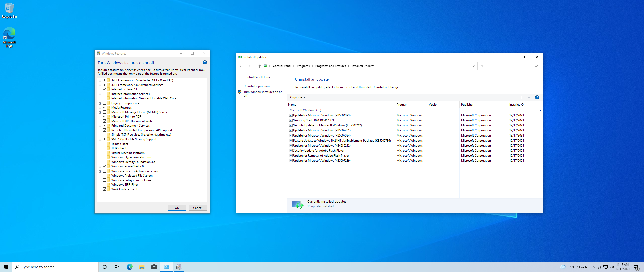Screen dimensions: 644x272
Task: Click Cancel in Windows Features dialog
Action: (x=198, y=208)
